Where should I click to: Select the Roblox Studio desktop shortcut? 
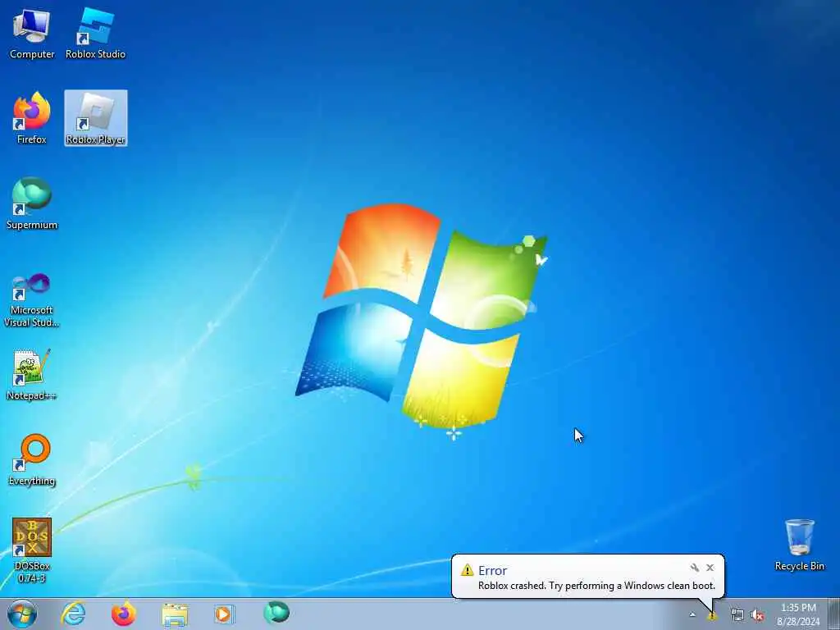coord(95,33)
